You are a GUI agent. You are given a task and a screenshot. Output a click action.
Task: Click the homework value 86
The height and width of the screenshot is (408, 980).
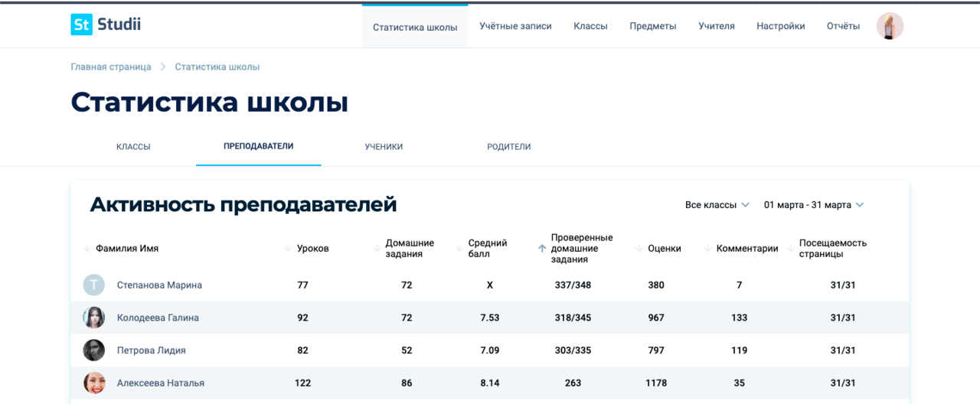[407, 383]
